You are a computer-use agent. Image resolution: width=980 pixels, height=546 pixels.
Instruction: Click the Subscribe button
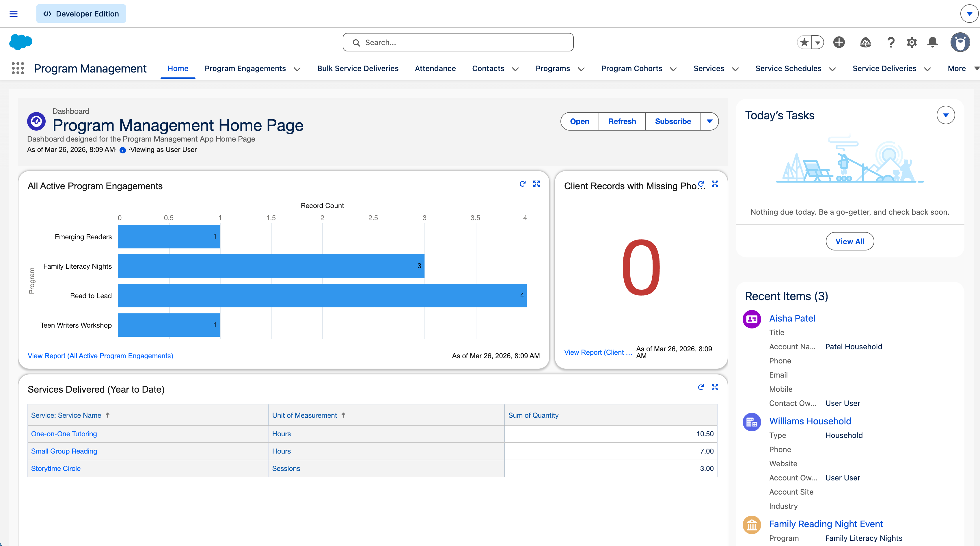point(672,121)
